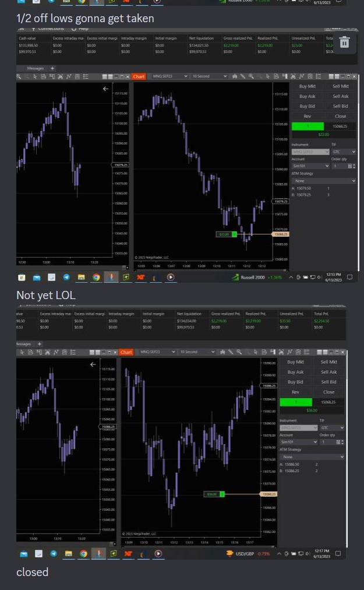Select cursor pointer icon in 12:13 PM MNQ chart toolbar
Screen dimensions: 364x590
[268, 76]
